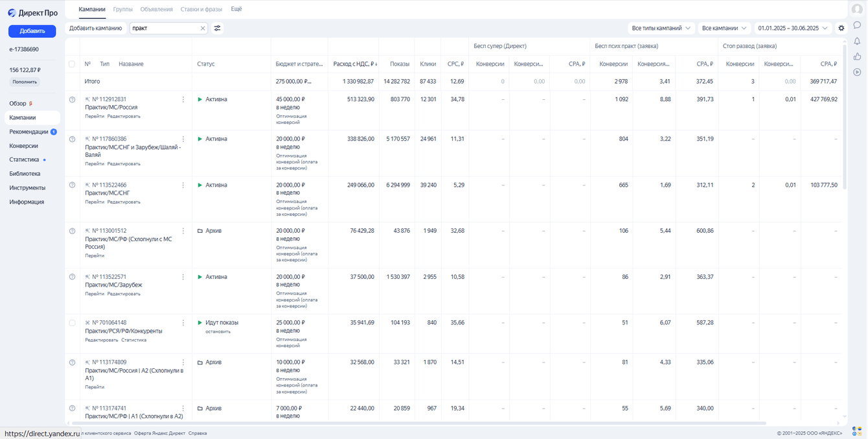Click Редактировать under Практик/МС/Россия
This screenshot has height=439, width=868.
(124, 117)
